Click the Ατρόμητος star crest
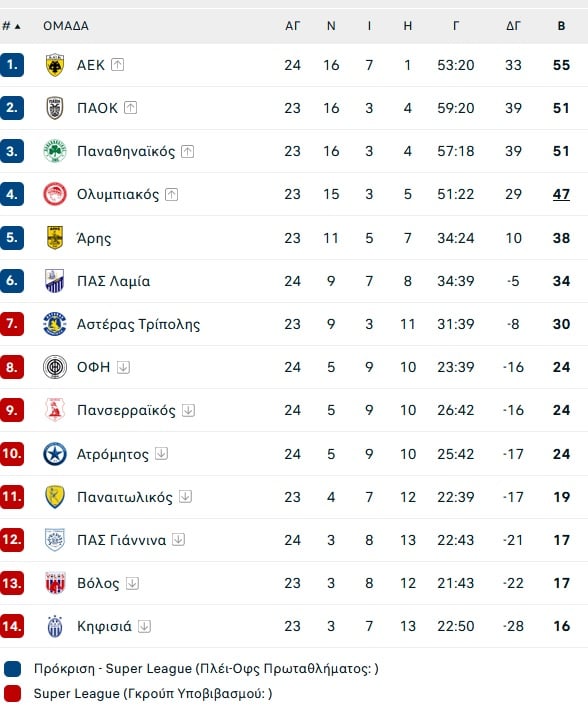The image size is (588, 711). [x=55, y=454]
